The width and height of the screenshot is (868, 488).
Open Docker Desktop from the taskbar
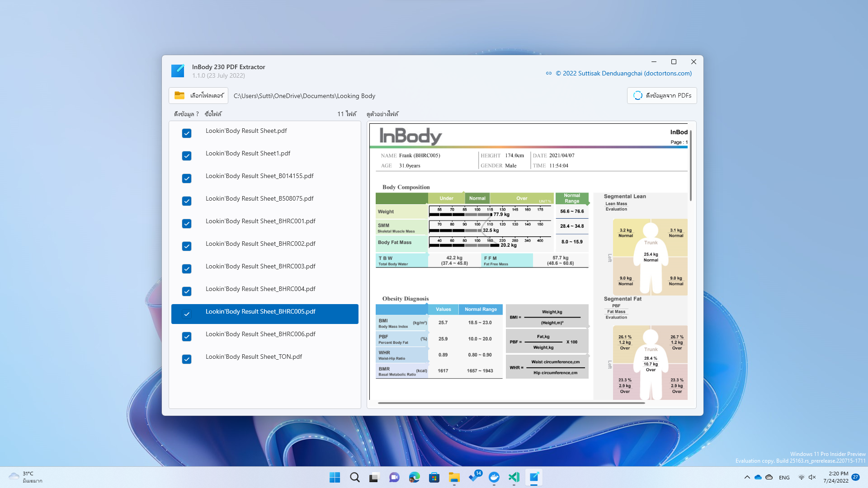click(x=494, y=477)
